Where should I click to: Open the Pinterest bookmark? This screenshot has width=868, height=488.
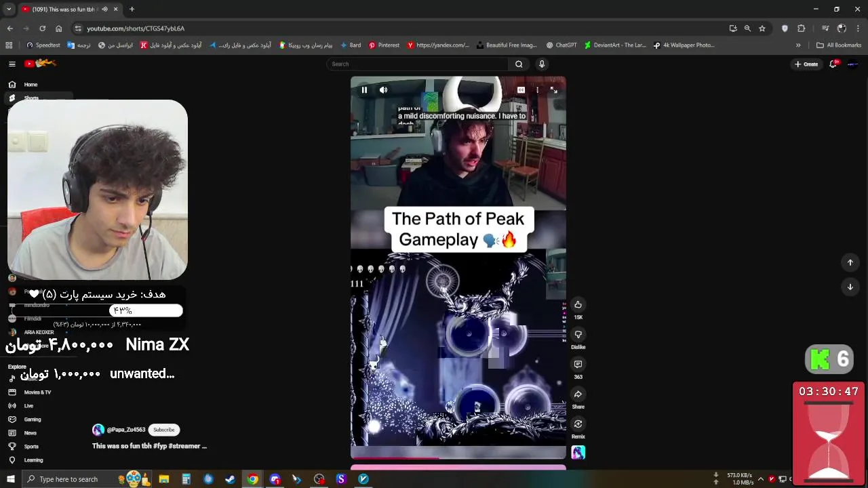[x=384, y=45]
